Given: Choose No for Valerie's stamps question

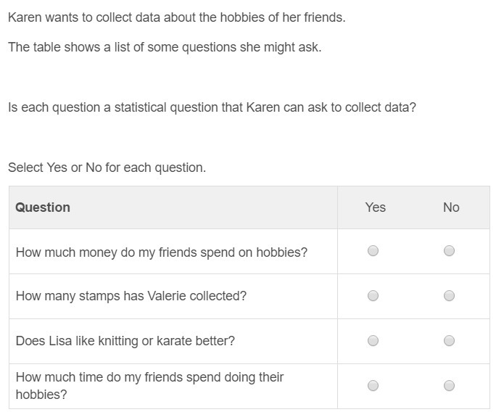Looking at the screenshot, I should click(449, 296).
